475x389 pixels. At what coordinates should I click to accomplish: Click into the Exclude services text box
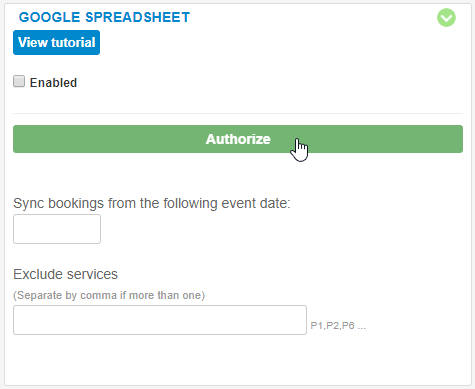click(160, 320)
